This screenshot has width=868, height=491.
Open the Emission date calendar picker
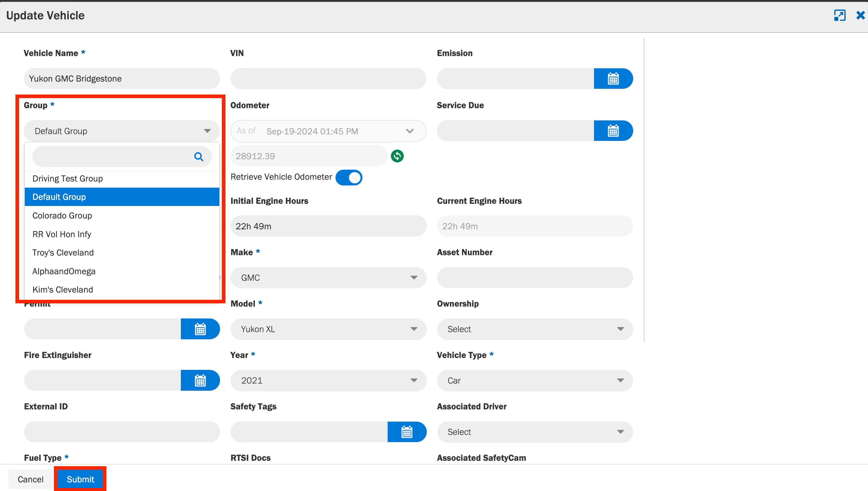(613, 78)
